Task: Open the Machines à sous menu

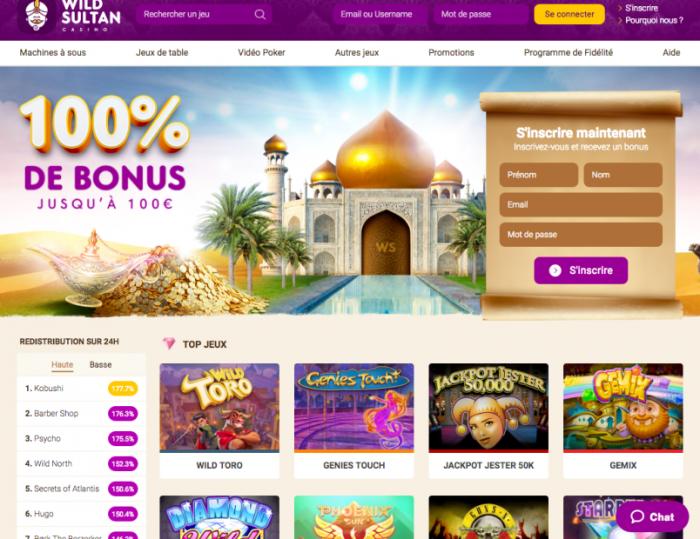Action: click(x=53, y=53)
